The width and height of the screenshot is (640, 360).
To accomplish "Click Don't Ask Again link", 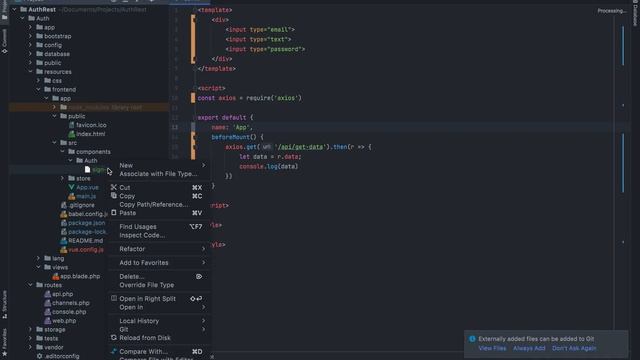I will [574, 348].
